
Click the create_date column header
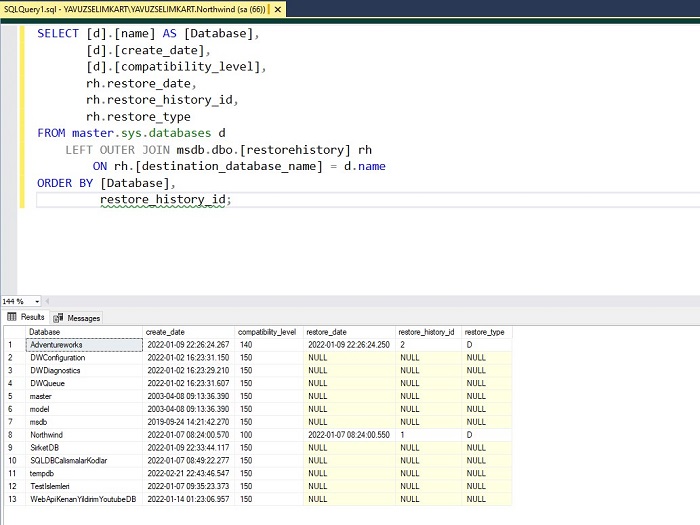click(x=188, y=332)
